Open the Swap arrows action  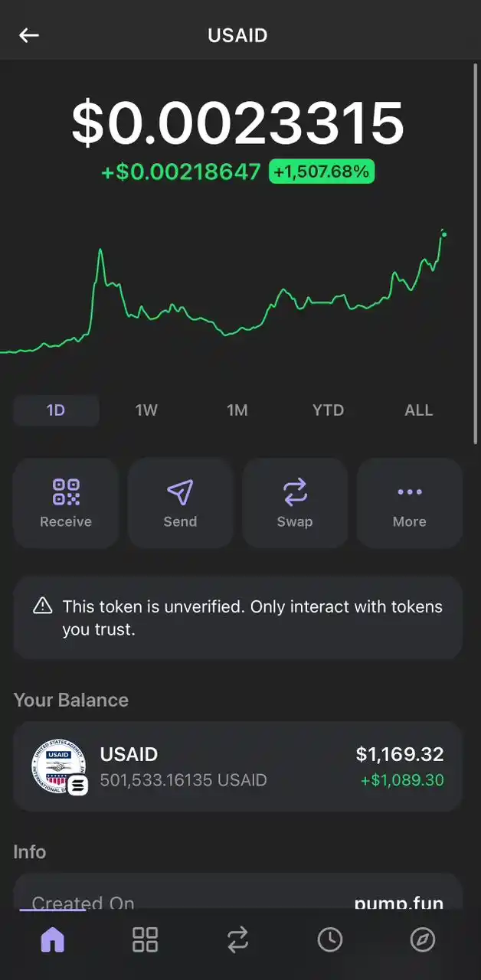point(295,503)
